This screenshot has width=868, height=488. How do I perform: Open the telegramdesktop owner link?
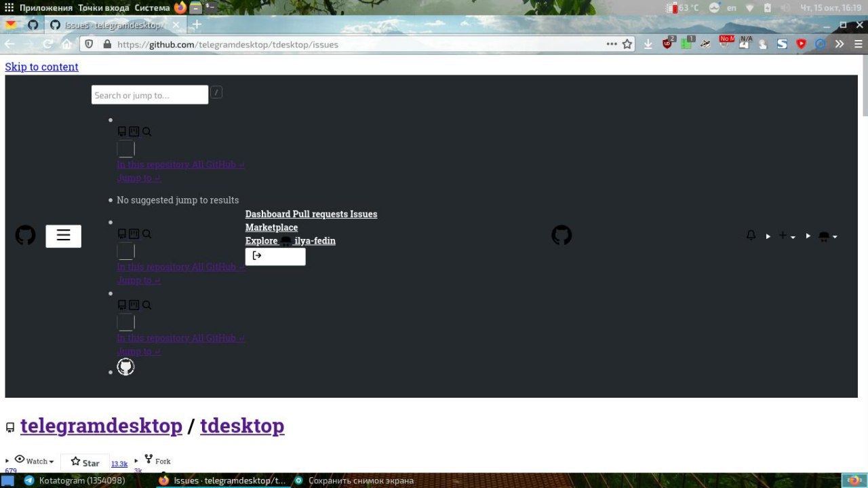point(102,426)
